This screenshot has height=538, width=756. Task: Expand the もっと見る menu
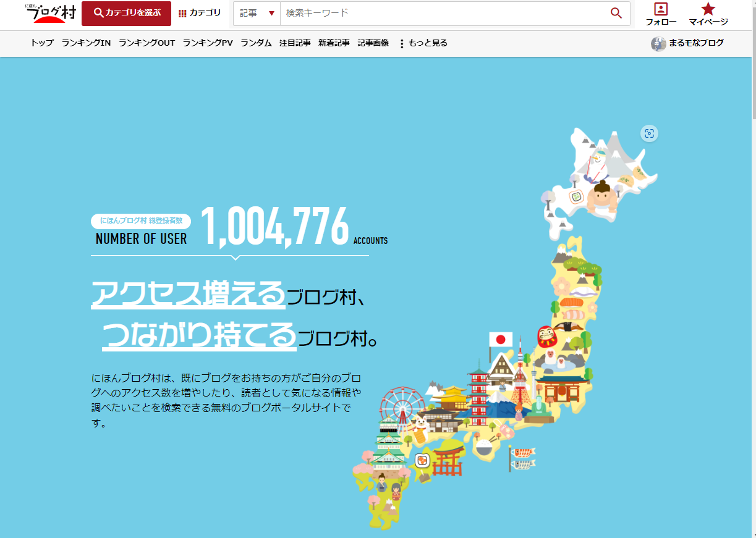pyautogui.click(x=423, y=43)
